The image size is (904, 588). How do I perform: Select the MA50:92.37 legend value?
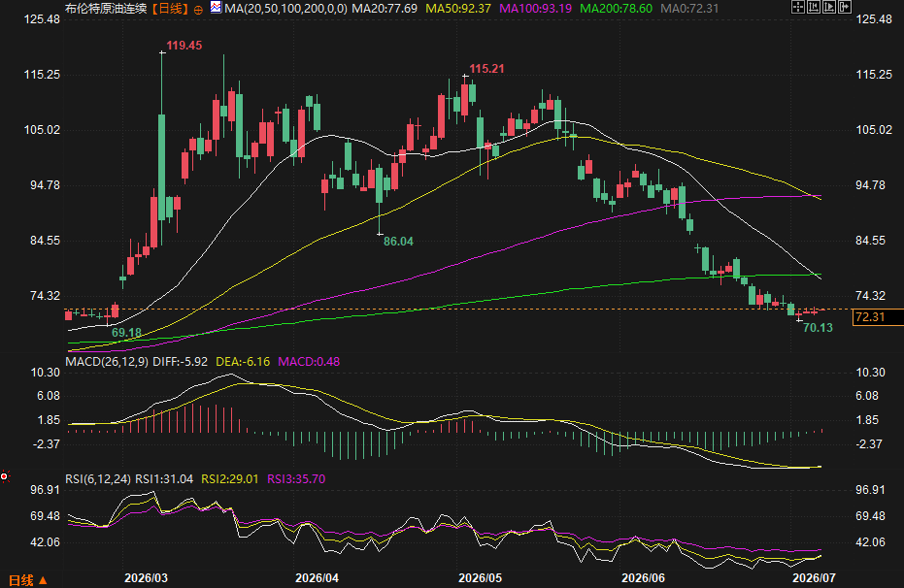tap(458, 9)
